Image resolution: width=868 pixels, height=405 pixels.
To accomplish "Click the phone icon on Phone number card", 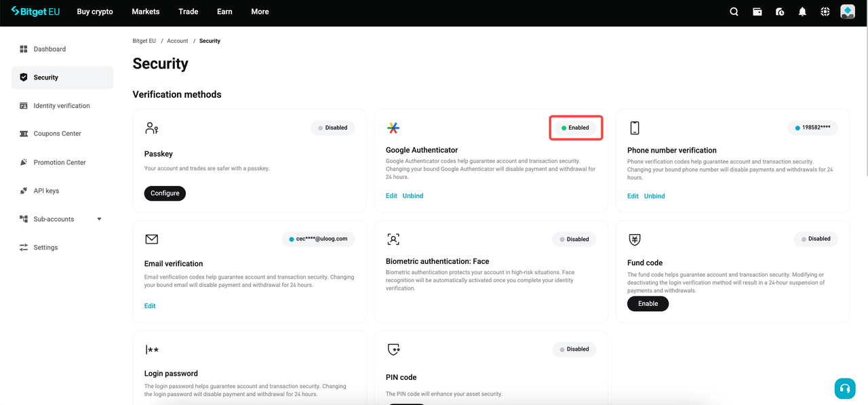I will click(635, 128).
